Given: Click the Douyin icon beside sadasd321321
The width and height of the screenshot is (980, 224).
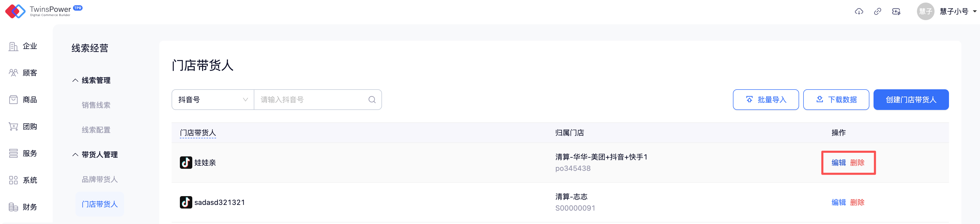Looking at the screenshot, I should tap(186, 202).
